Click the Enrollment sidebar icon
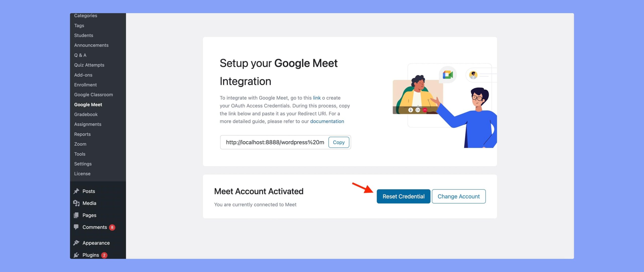The width and height of the screenshot is (644, 272). (x=86, y=85)
